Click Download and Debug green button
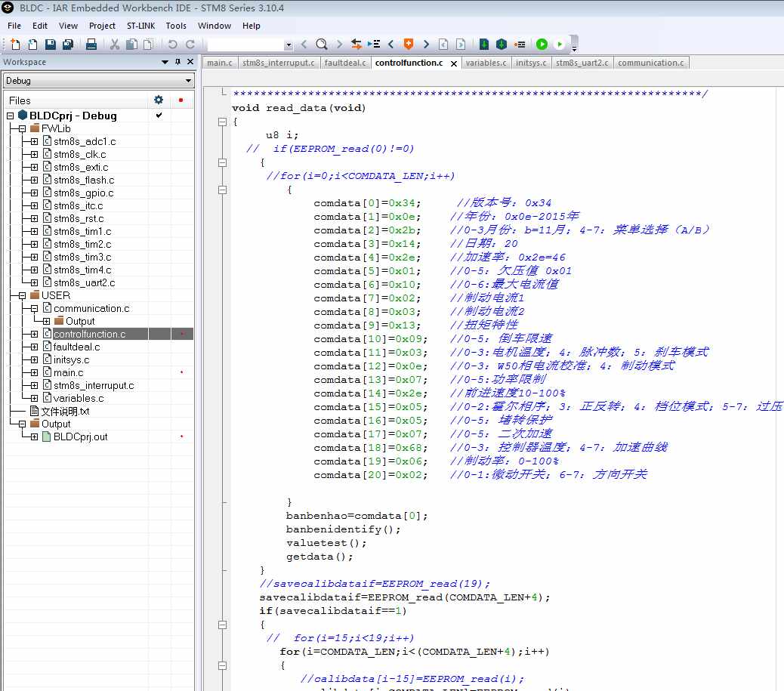784x691 pixels. 542,45
